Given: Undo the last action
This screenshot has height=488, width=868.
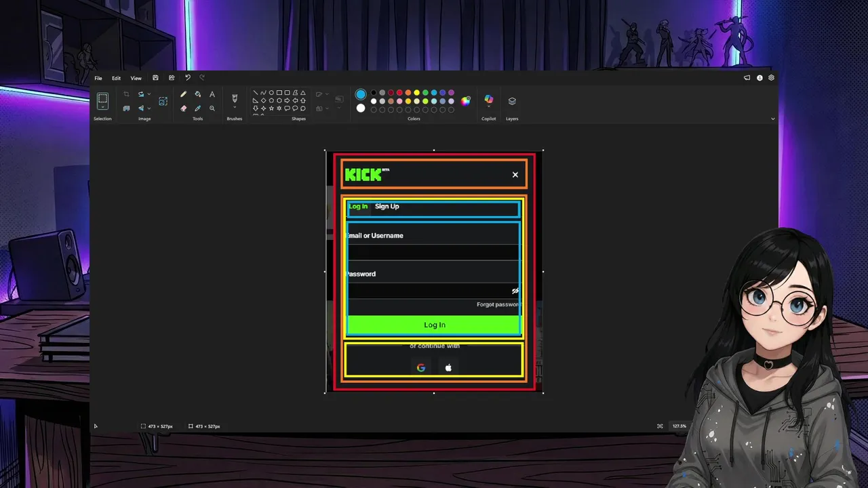Looking at the screenshot, I should click(188, 78).
